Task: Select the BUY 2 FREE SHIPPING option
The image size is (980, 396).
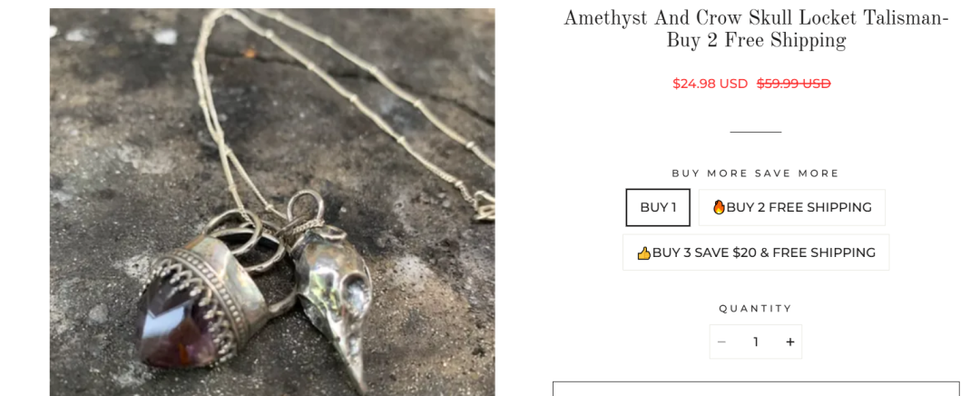Action: tap(791, 208)
